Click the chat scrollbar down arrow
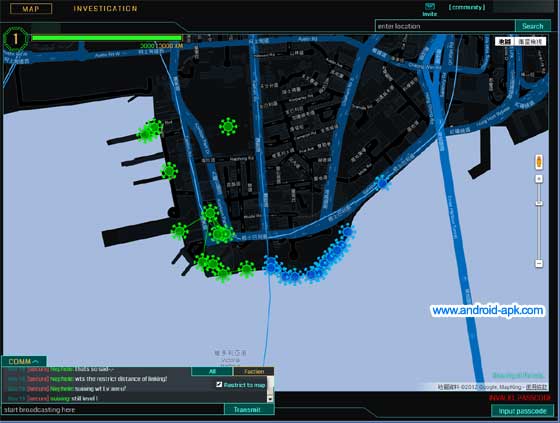This screenshot has width=560, height=423. point(270,399)
